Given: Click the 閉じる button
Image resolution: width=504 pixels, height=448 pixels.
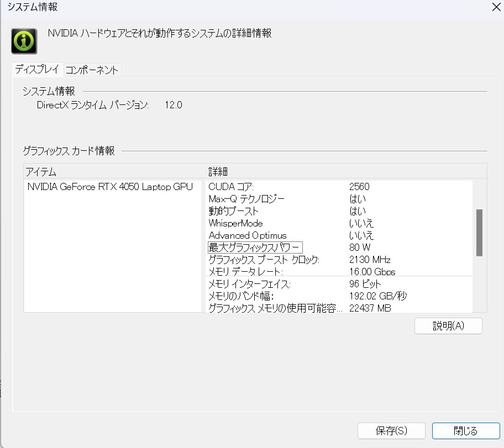Looking at the screenshot, I should point(466,431).
